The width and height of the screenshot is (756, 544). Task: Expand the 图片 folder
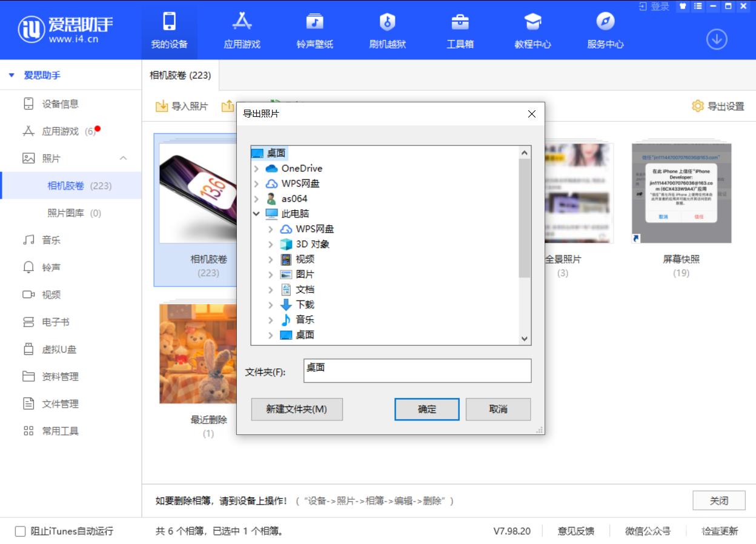pyautogui.click(x=271, y=274)
